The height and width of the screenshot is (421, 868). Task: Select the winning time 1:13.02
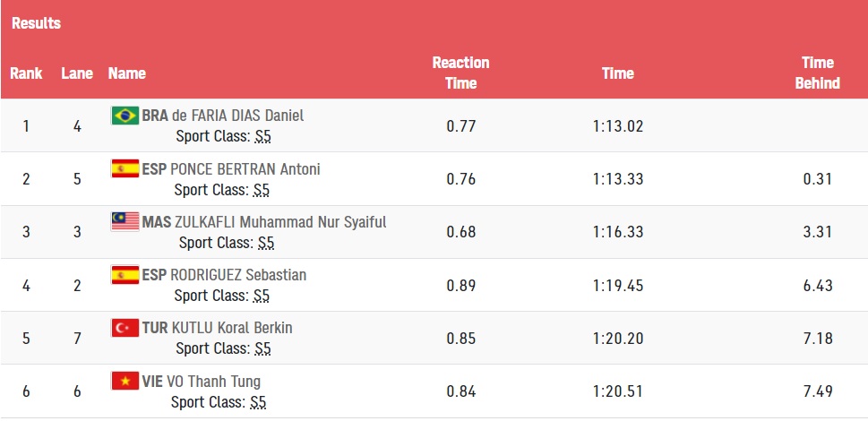click(x=618, y=126)
